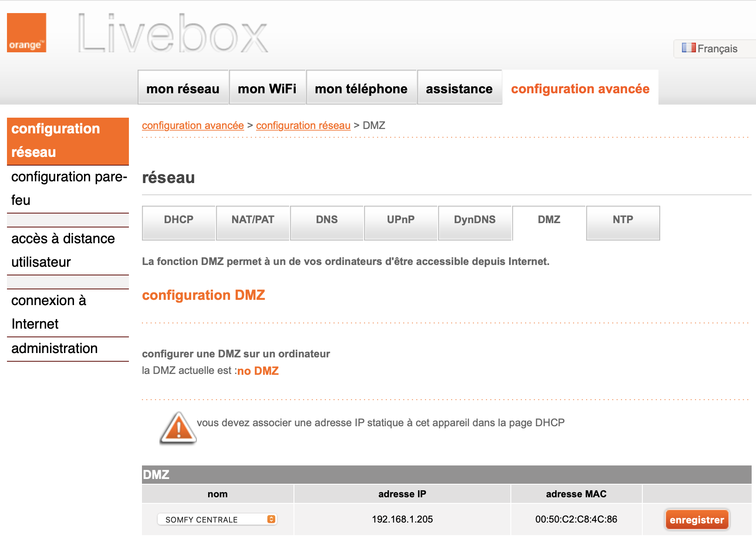Follow the 'configuration avancée' breadcrumb link

click(x=193, y=126)
